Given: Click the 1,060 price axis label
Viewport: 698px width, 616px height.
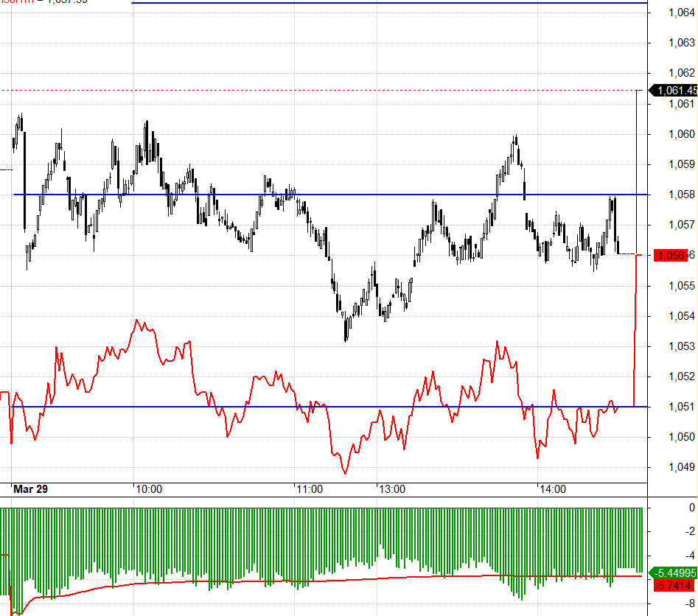Looking at the screenshot, I should pos(682,134).
